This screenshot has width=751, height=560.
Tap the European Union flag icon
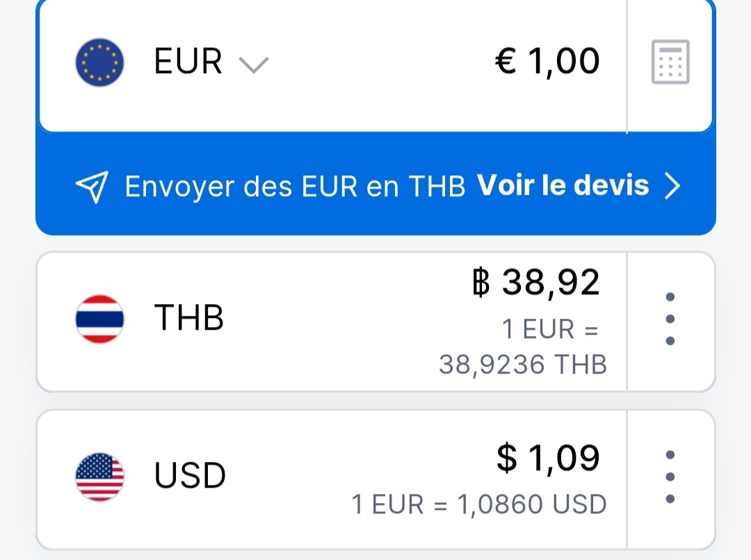point(99,62)
